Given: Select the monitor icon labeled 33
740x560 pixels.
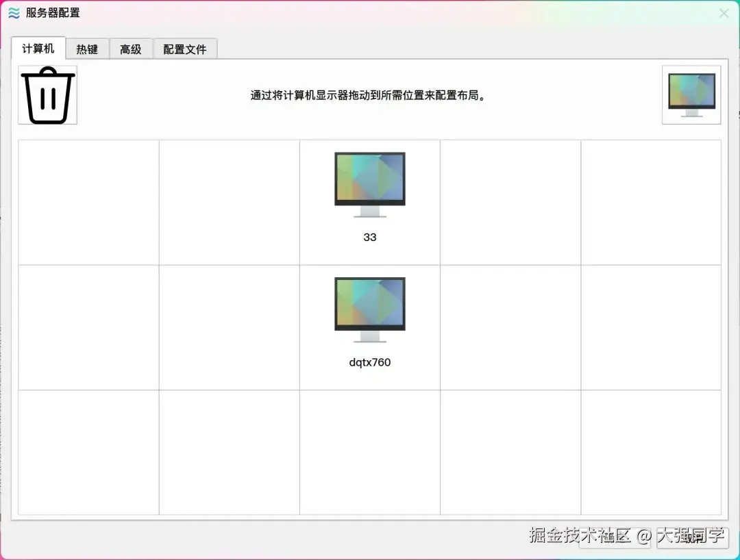Looking at the screenshot, I should [x=369, y=185].
